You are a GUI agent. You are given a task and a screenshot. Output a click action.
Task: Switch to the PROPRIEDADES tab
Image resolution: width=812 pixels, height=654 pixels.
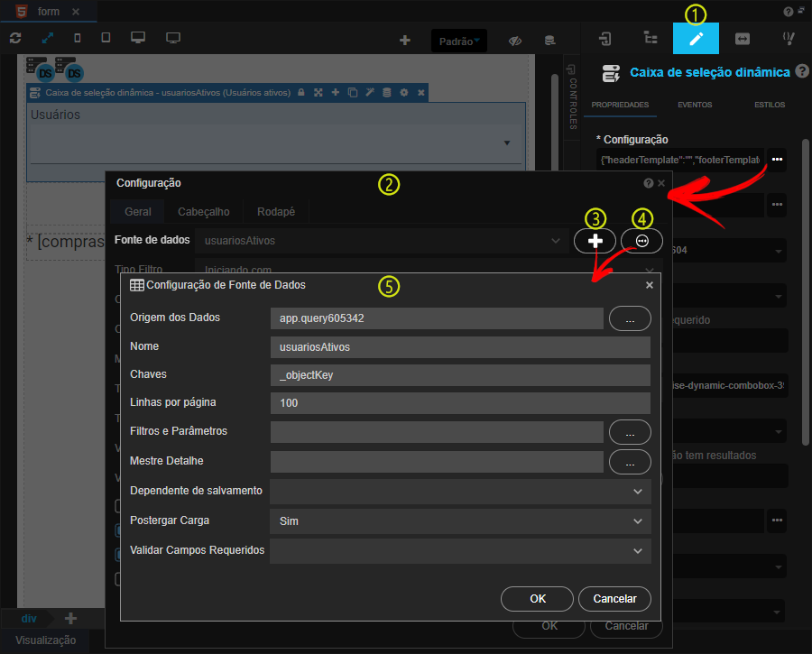tap(620, 105)
